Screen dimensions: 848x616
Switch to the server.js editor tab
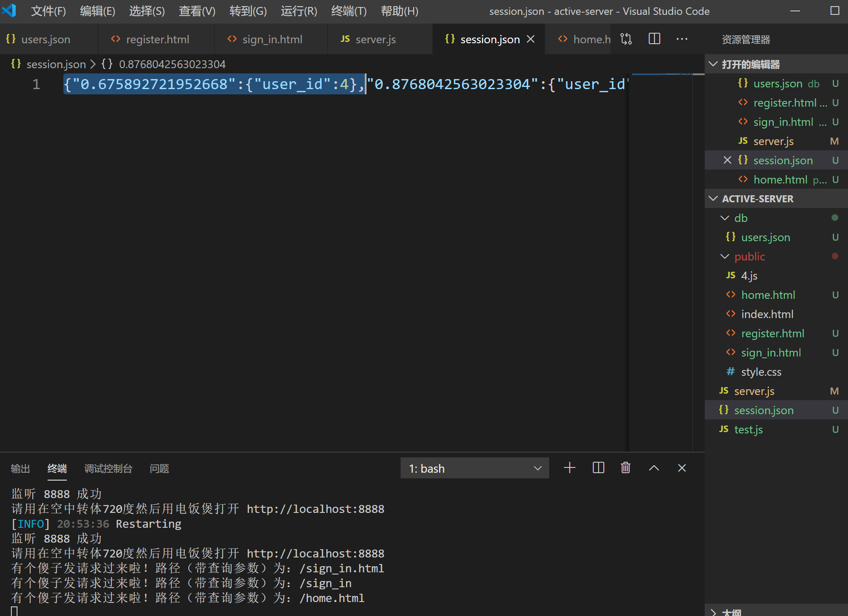coord(375,39)
